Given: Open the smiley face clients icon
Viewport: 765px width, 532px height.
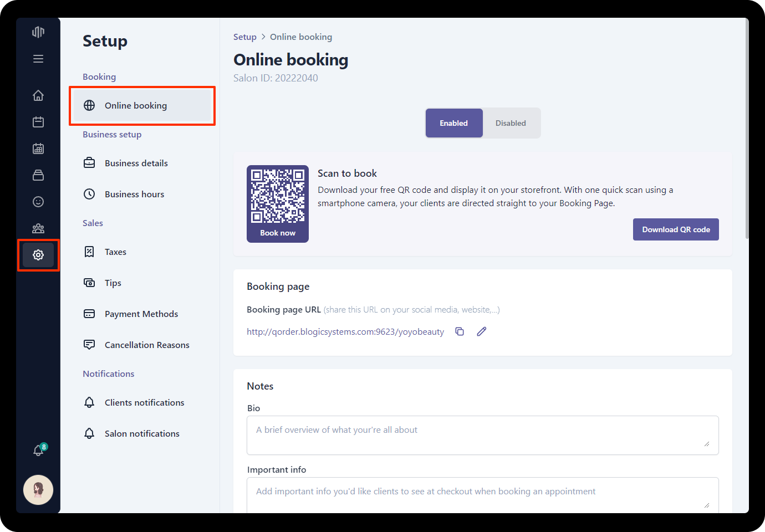Looking at the screenshot, I should pos(38,202).
